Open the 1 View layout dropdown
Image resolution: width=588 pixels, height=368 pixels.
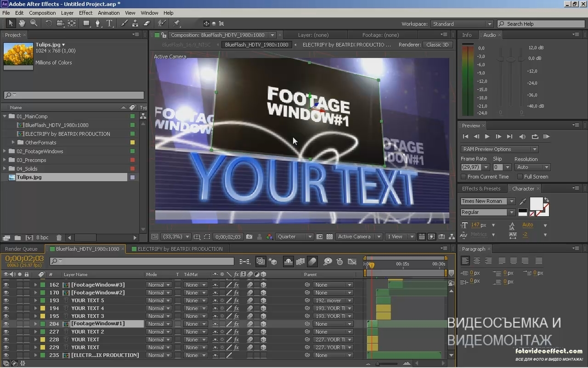click(x=400, y=237)
